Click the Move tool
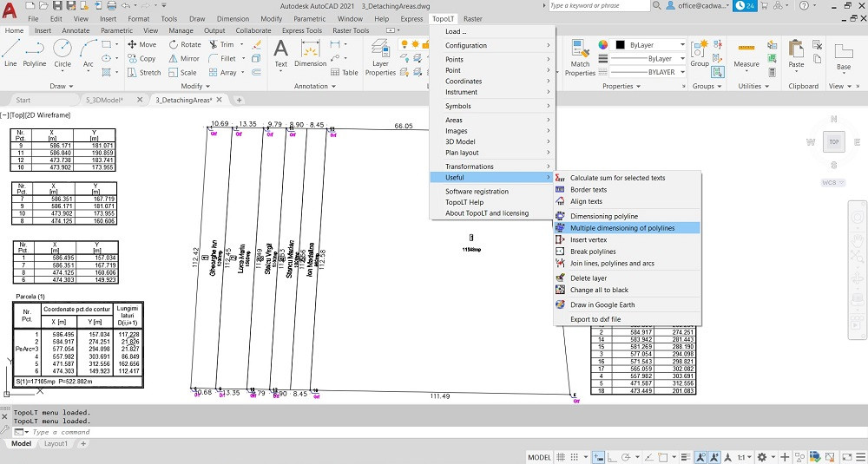The height and width of the screenshot is (464, 868). click(142, 44)
